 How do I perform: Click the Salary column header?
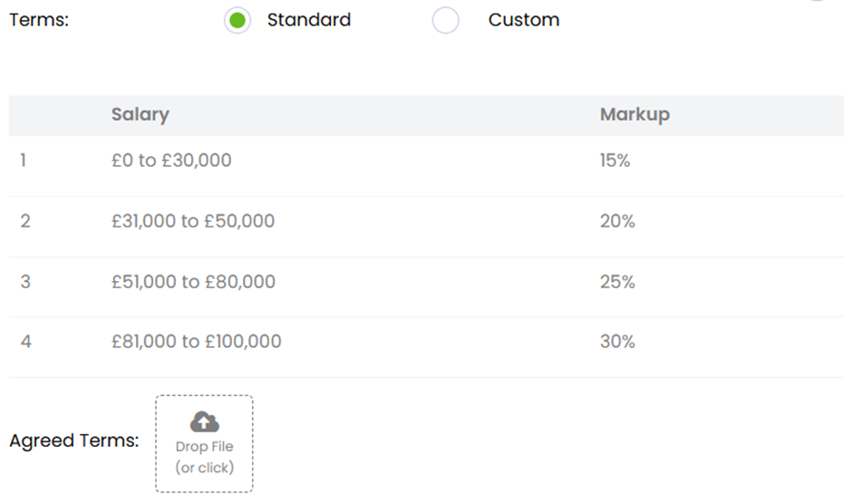tap(140, 115)
